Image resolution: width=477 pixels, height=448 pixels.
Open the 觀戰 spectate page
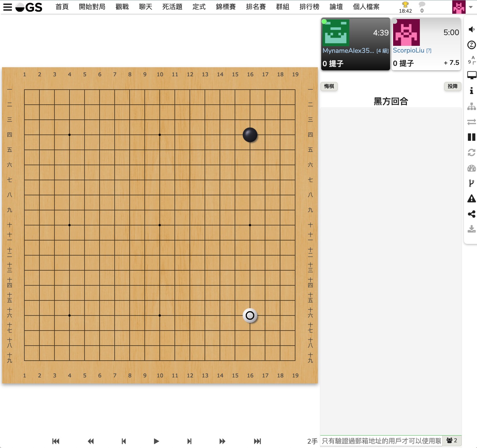click(122, 7)
